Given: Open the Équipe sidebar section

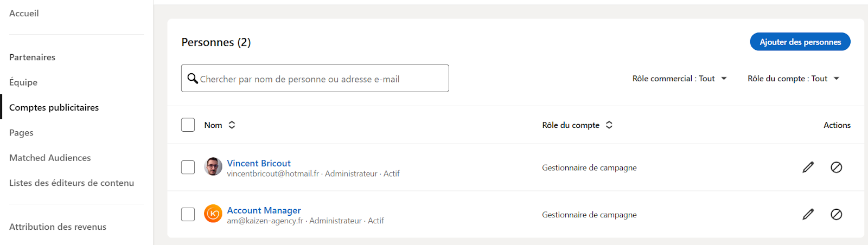Looking at the screenshot, I should [23, 82].
